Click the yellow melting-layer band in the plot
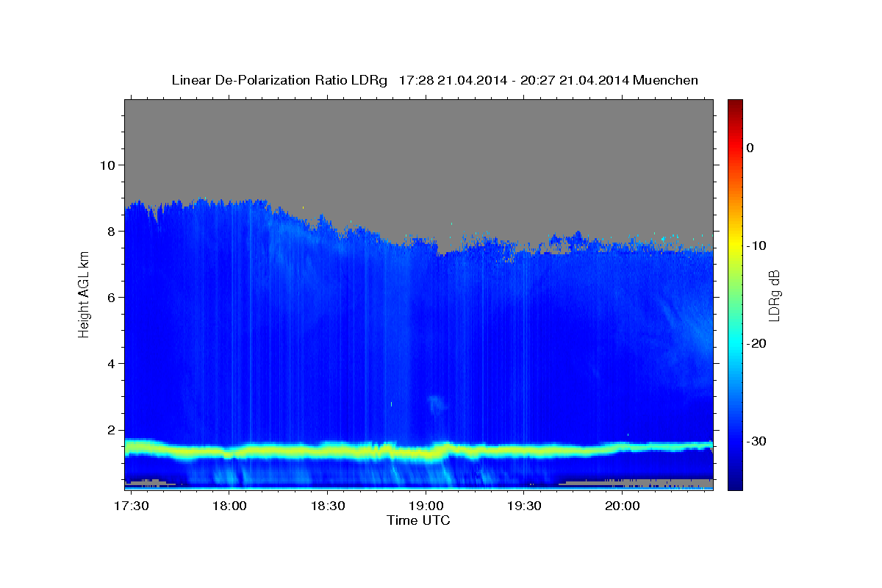882x588 pixels. click(419, 451)
